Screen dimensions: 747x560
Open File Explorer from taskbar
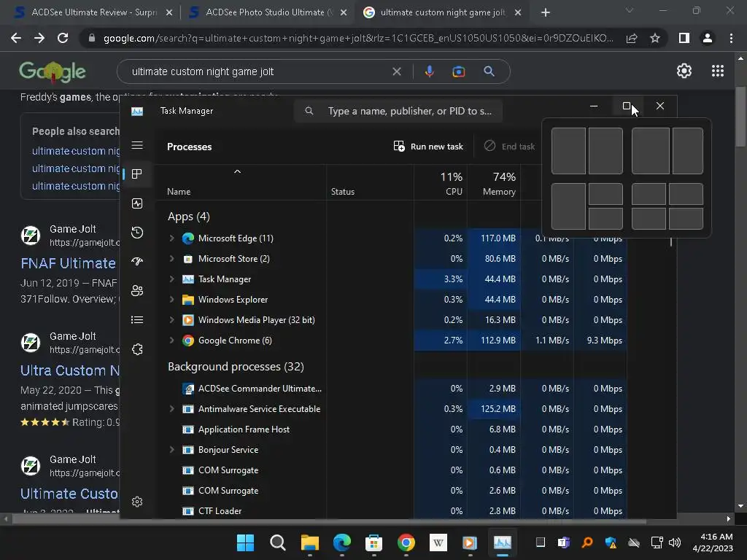click(x=309, y=542)
